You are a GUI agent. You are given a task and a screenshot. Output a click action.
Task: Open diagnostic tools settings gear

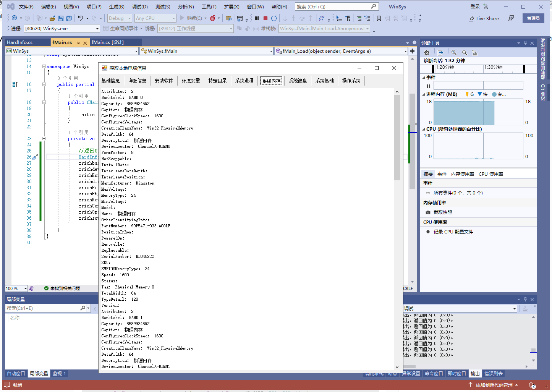(x=427, y=53)
